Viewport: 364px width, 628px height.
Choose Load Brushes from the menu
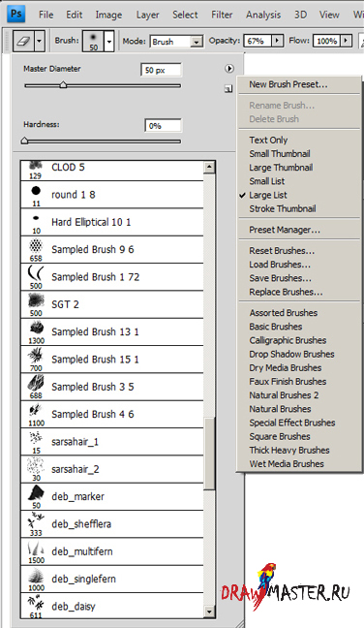[280, 265]
